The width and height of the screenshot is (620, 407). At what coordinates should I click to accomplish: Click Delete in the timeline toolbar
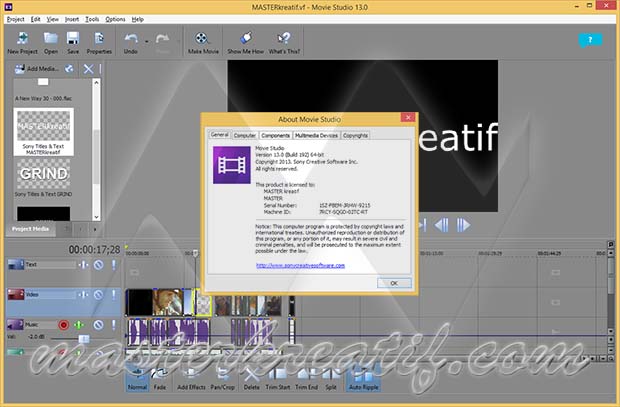pos(251,379)
